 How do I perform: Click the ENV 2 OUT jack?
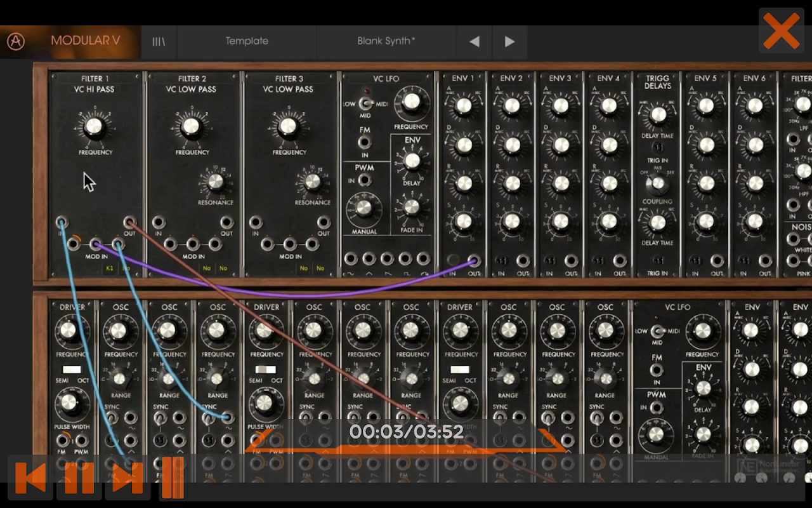[x=522, y=260]
